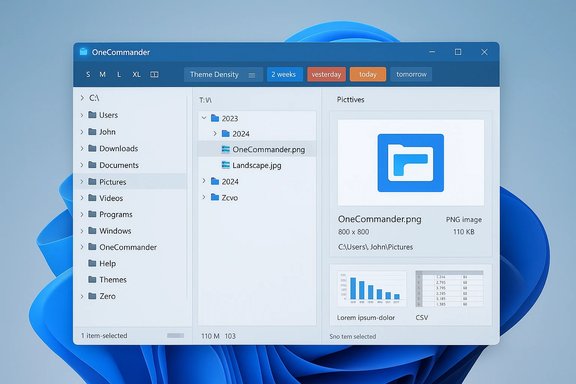
Task: Expand the Zcvo folder chevron
Action: click(x=204, y=197)
